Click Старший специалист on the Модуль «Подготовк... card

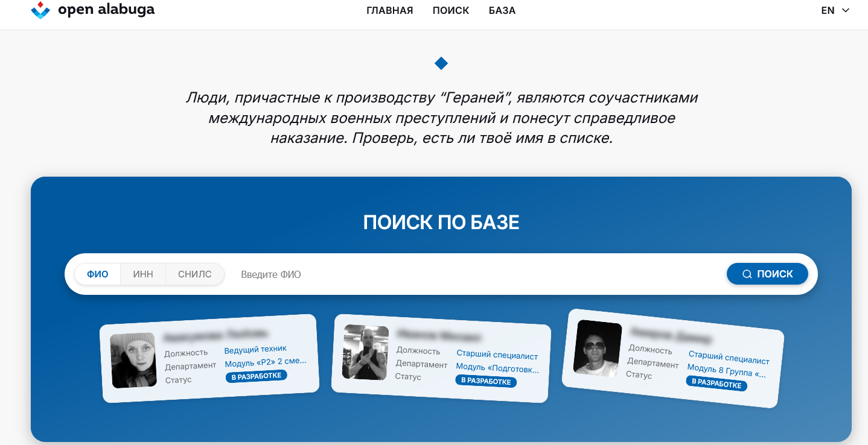click(497, 355)
